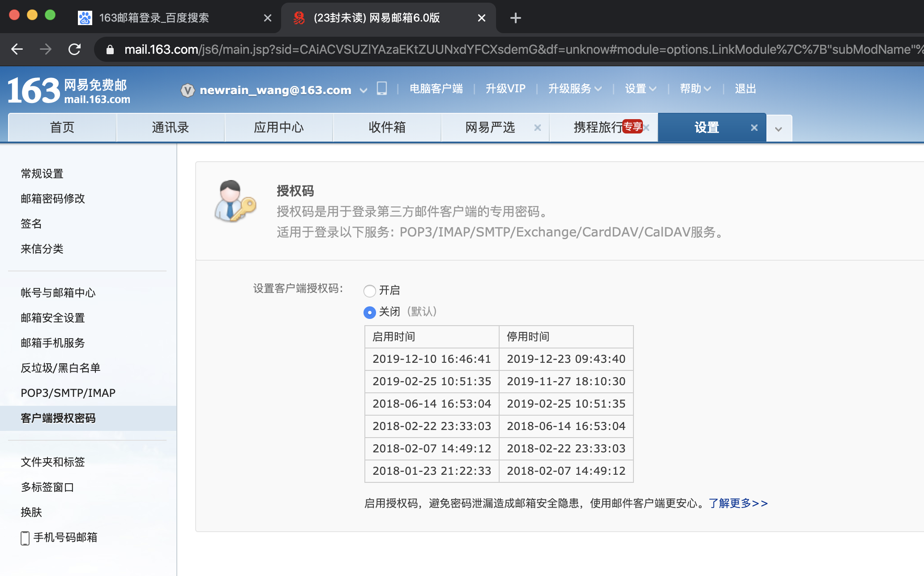The image size is (924, 576).
Task: Click the 2018-02-07 14:49:12 start-time cell
Action: (432, 449)
